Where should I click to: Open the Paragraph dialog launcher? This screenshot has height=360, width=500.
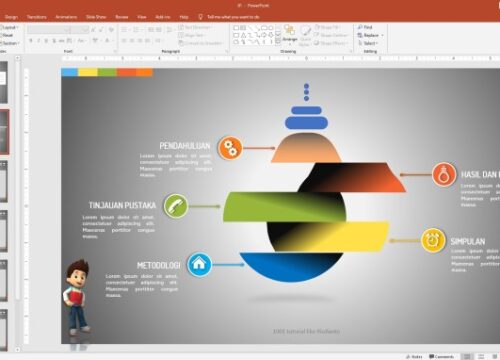[227, 51]
